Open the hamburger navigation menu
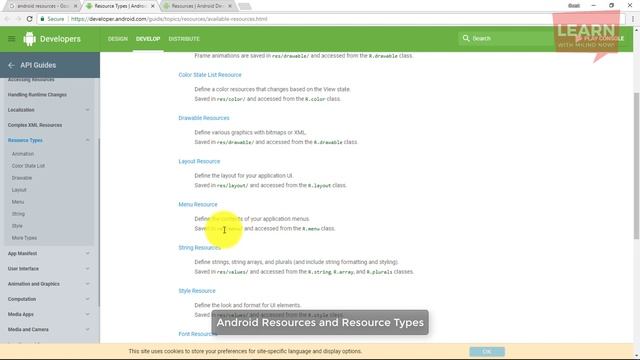Screen dimensions: 640x360 pos(11,39)
